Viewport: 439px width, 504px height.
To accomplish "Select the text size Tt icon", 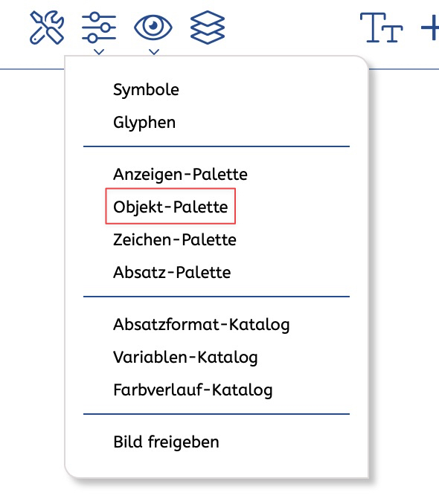I will pos(381,28).
